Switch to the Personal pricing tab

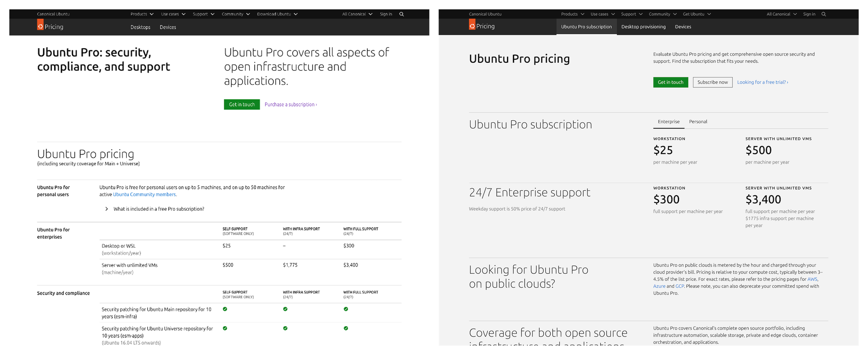[698, 122]
